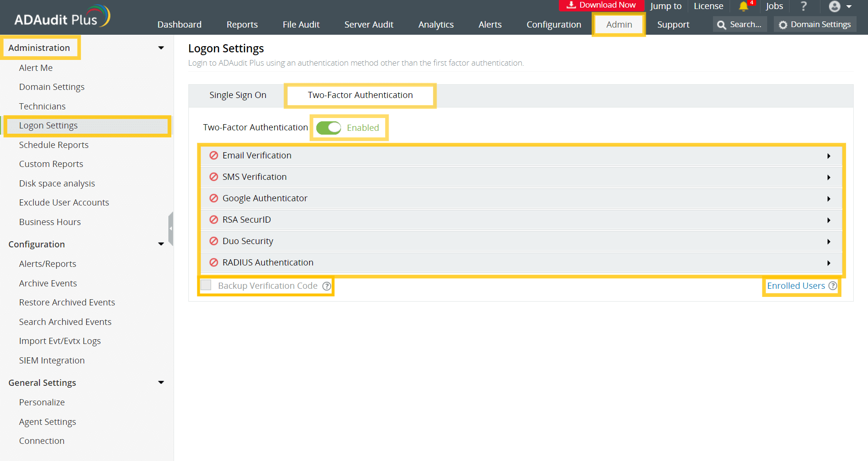Open Technicians in sidebar
This screenshot has height=461, width=868.
(42, 107)
